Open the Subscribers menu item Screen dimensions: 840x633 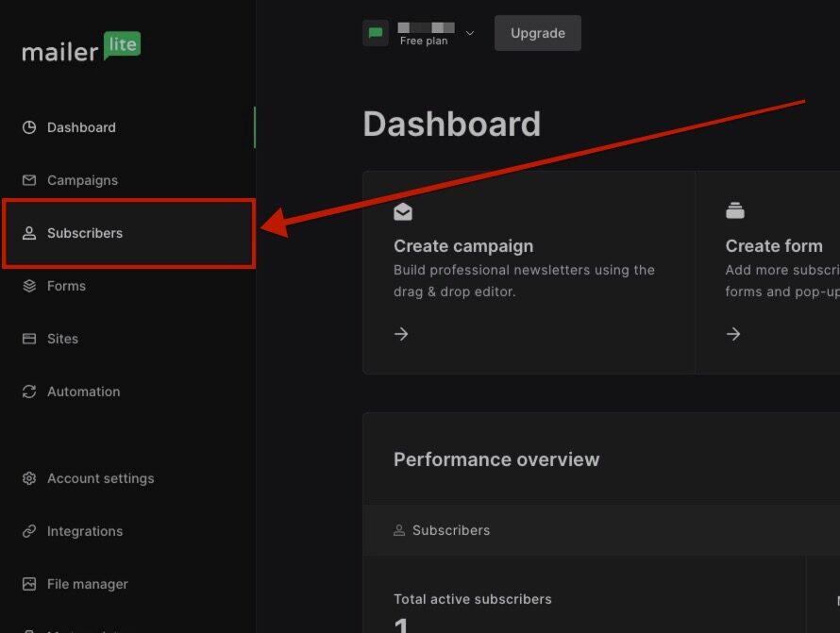pos(85,233)
